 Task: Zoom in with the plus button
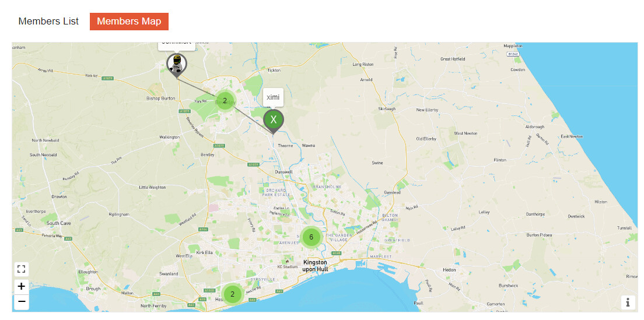point(22,287)
